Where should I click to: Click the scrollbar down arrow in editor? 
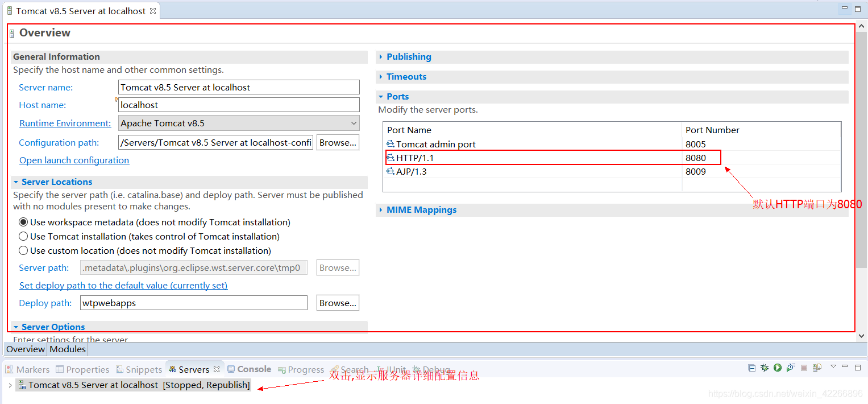(861, 337)
